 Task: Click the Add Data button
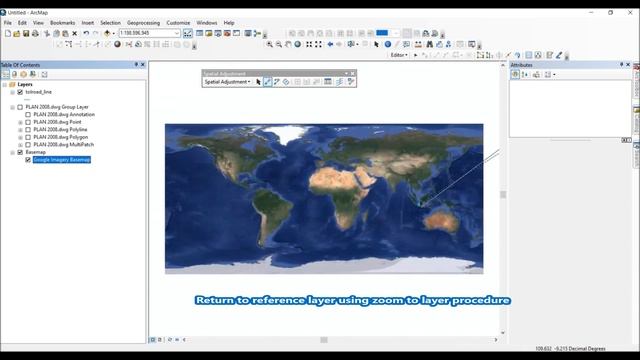[107, 33]
